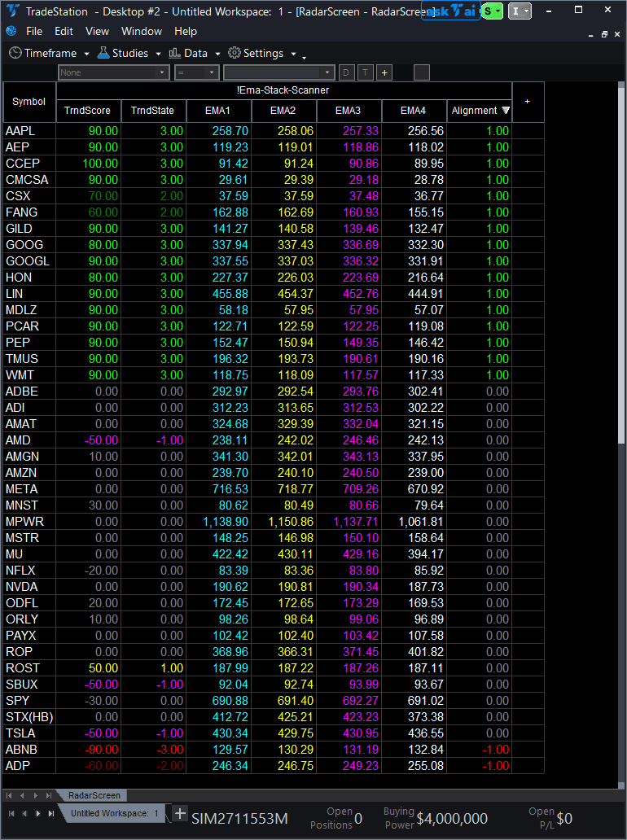Sort by the EMA3 column header
Image resolution: width=627 pixels, height=840 pixels.
tap(349, 111)
